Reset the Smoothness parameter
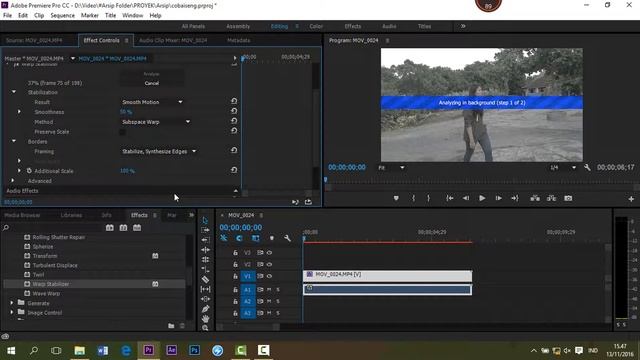The image size is (640, 360). pos(234,111)
